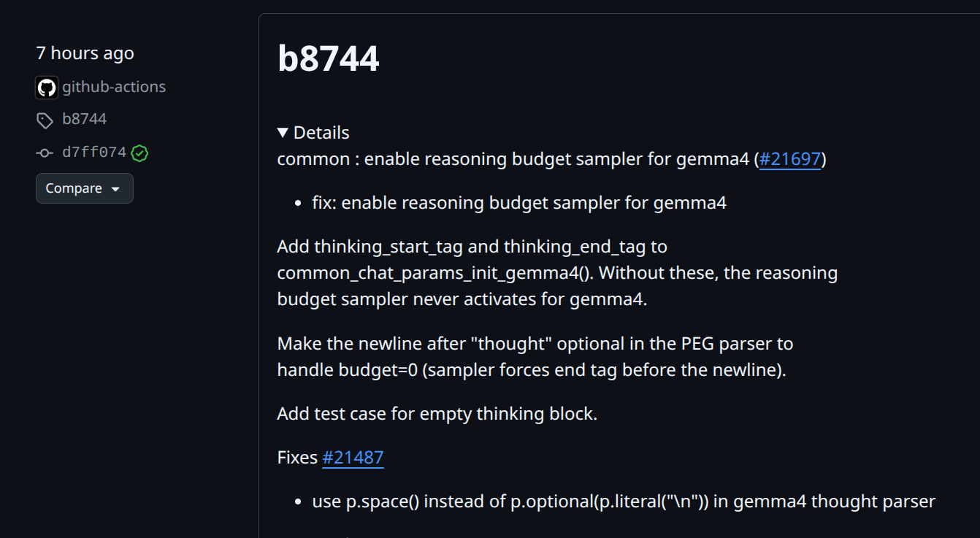Click the tag icon beside b8744

pos(45,120)
